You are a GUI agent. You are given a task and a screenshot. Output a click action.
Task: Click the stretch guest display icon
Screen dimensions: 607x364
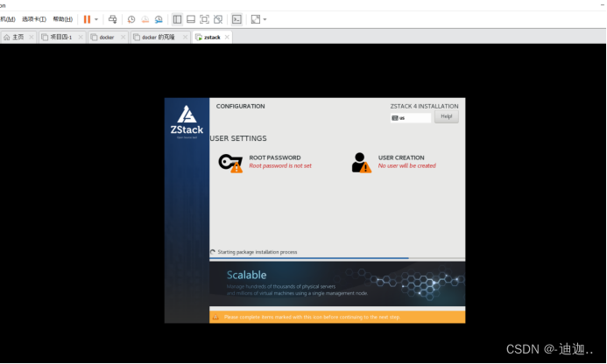point(256,19)
